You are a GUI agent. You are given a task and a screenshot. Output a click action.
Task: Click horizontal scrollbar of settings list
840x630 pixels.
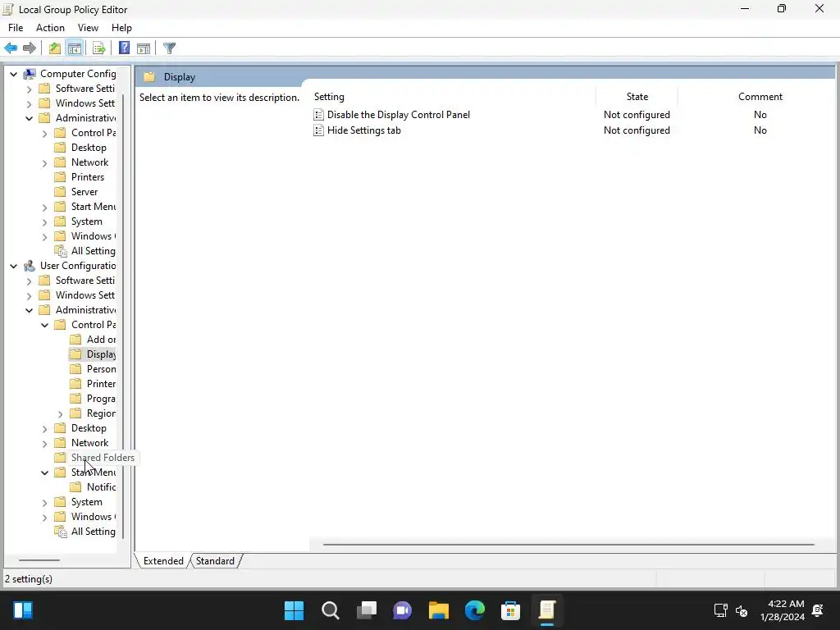568,545
